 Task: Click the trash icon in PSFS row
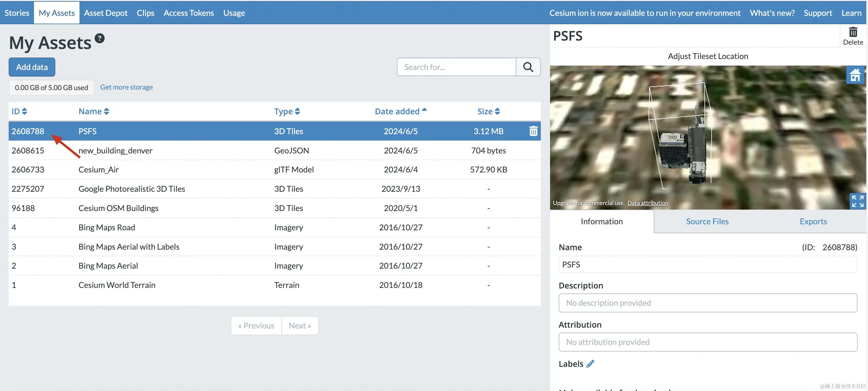(533, 131)
